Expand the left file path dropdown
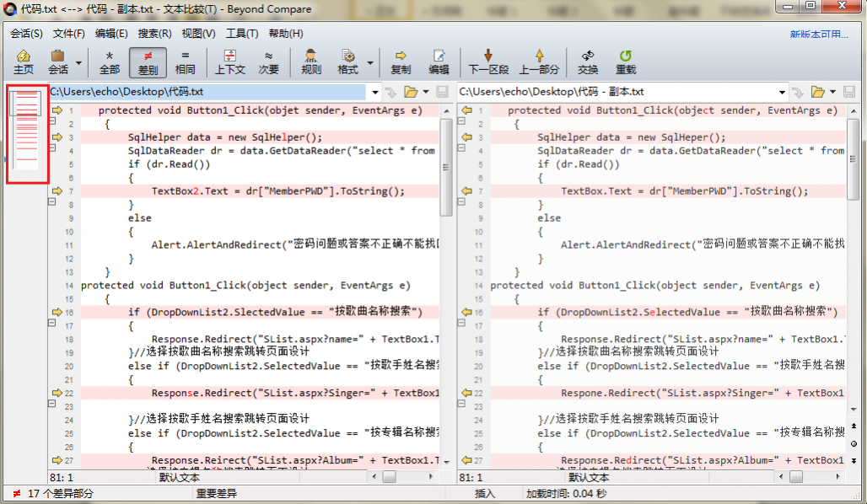The image size is (867, 504). point(374,92)
